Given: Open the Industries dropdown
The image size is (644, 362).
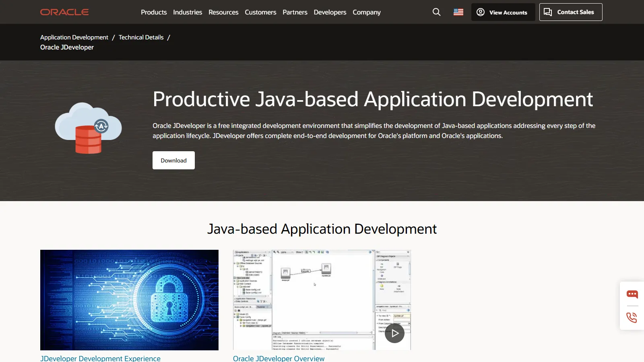Looking at the screenshot, I should coord(187,12).
